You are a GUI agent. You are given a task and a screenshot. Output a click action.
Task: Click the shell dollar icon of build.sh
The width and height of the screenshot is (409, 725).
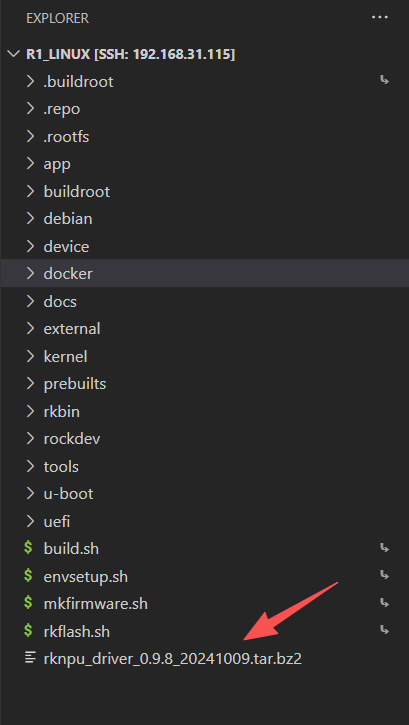point(29,548)
